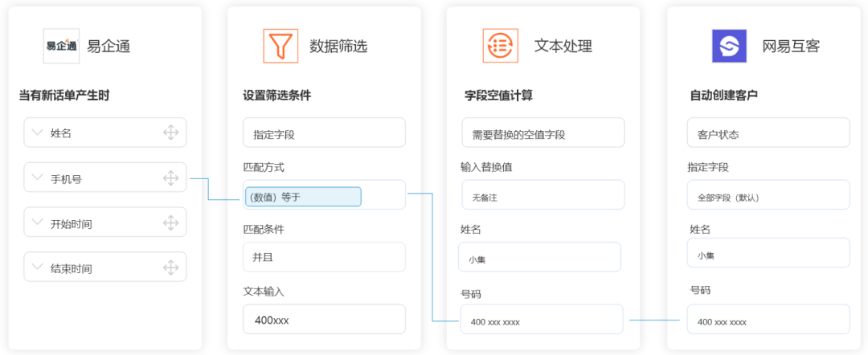Click the 文本处理 list icon

click(500, 46)
